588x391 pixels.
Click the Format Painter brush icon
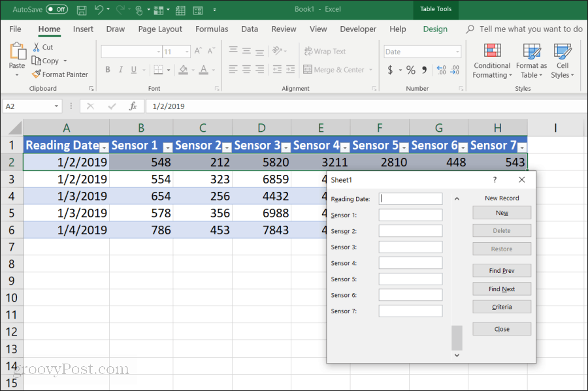(x=36, y=74)
